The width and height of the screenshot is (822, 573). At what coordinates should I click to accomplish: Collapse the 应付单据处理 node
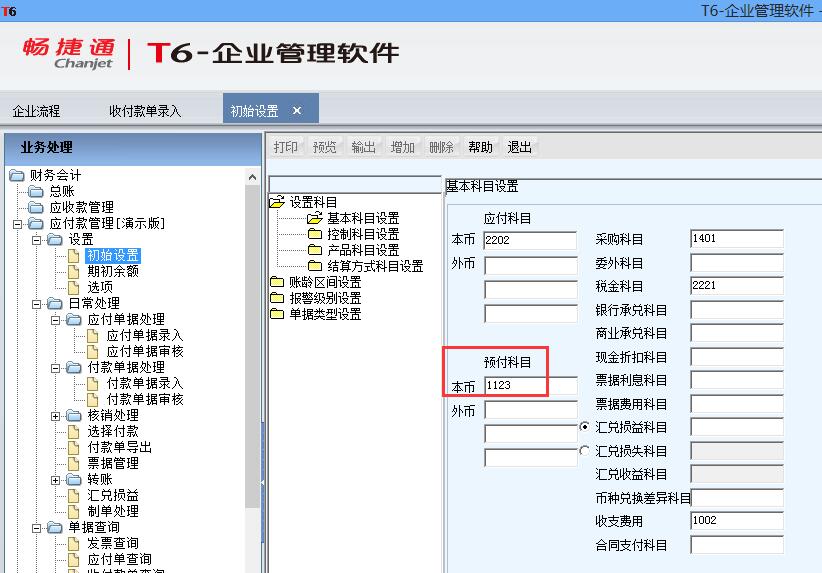point(56,320)
